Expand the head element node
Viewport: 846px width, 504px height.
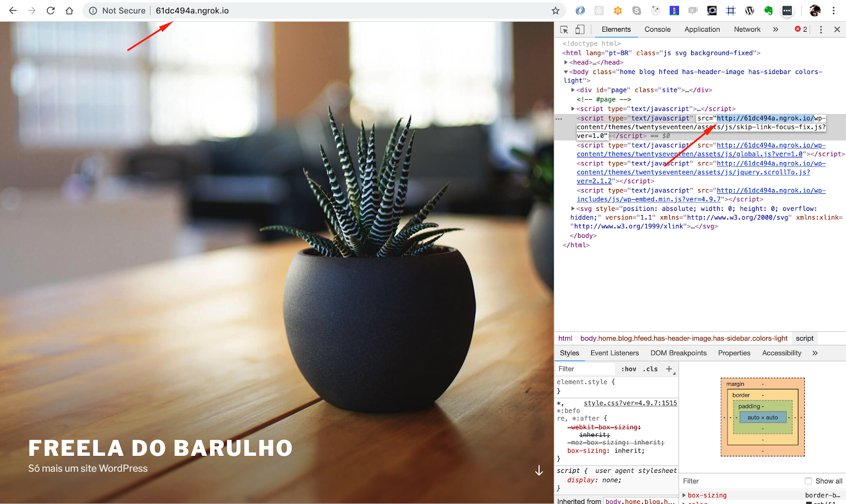(566, 62)
